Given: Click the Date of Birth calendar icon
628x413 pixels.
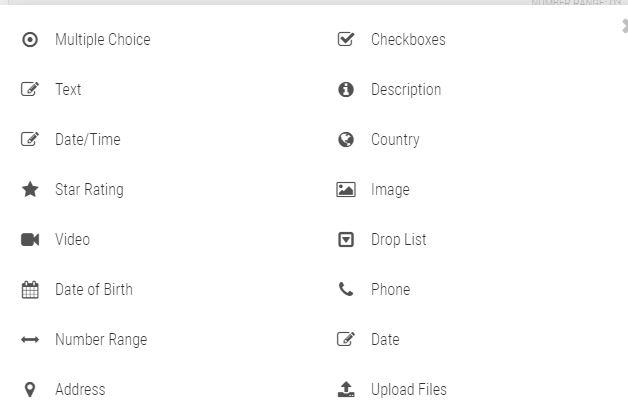Looking at the screenshot, I should click(x=30, y=290).
